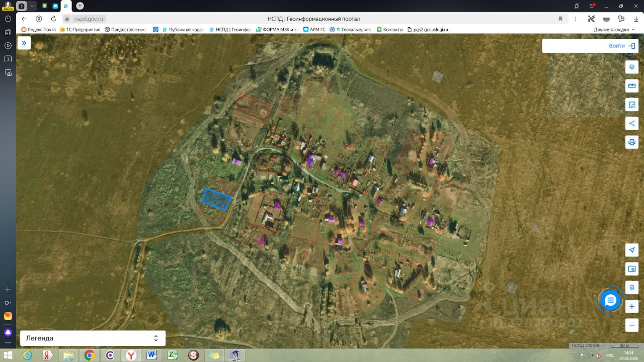Open browser history in sidebar
The image size is (644, 362).
click(x=8, y=19)
